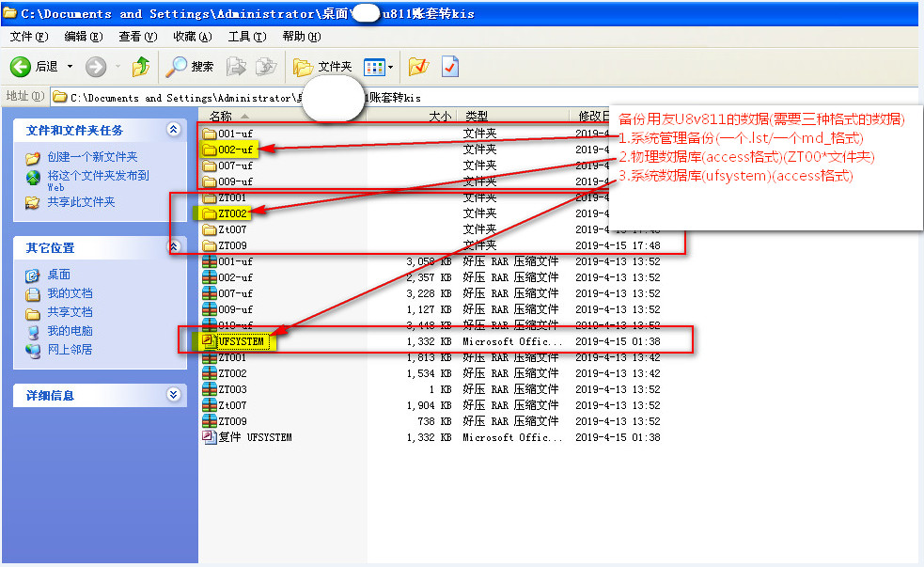The width and height of the screenshot is (924, 567).
Task: Click the document checkmark toolbar icon
Action: 450,67
